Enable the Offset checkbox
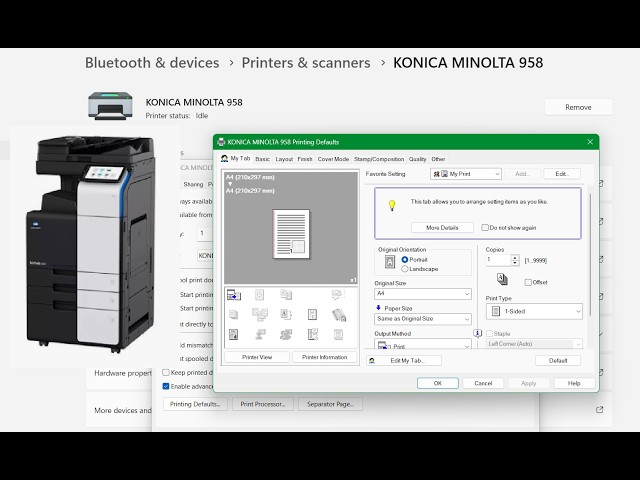Viewport: 640px width, 480px height. 528,282
